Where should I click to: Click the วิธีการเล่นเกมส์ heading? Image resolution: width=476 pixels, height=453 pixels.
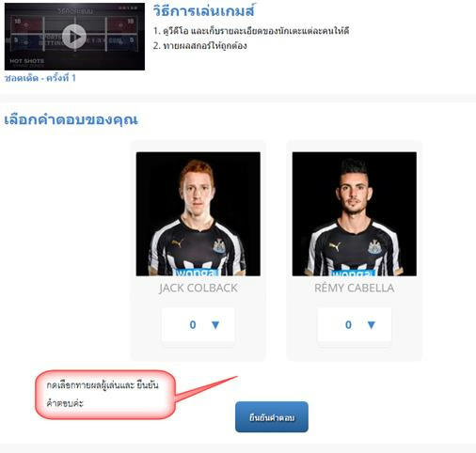[x=204, y=11]
